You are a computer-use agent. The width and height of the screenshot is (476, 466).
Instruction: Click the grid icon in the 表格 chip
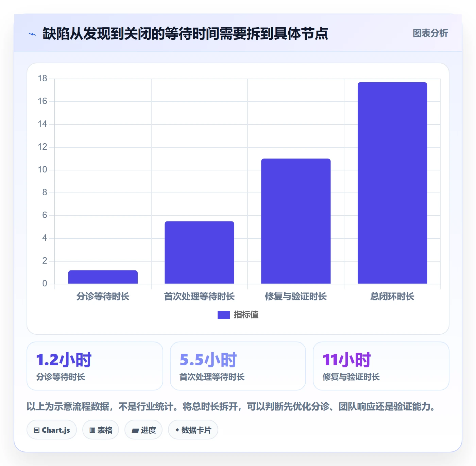click(92, 430)
